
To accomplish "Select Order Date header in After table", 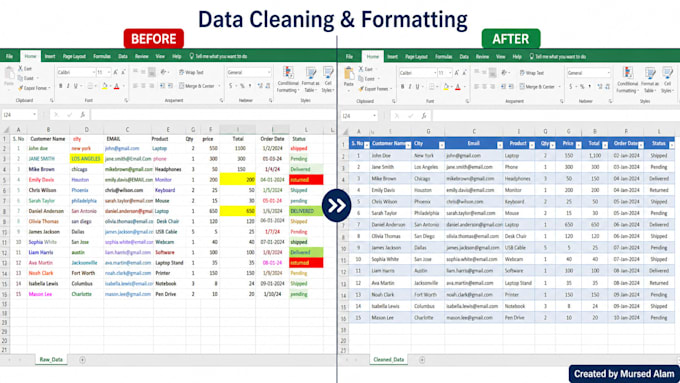I will (626, 144).
